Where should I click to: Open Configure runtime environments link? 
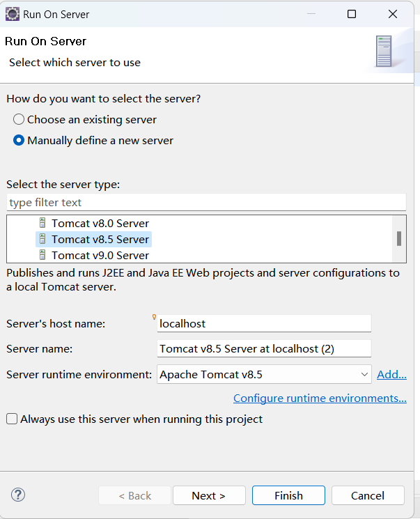pyautogui.click(x=320, y=398)
